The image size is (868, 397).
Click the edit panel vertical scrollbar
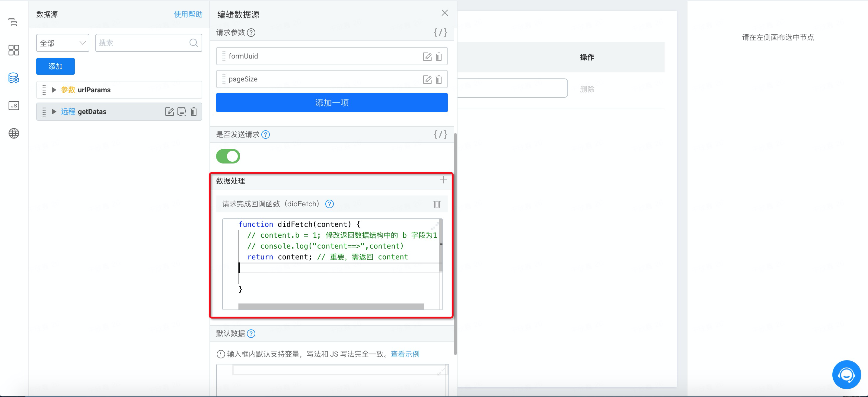tap(455, 244)
